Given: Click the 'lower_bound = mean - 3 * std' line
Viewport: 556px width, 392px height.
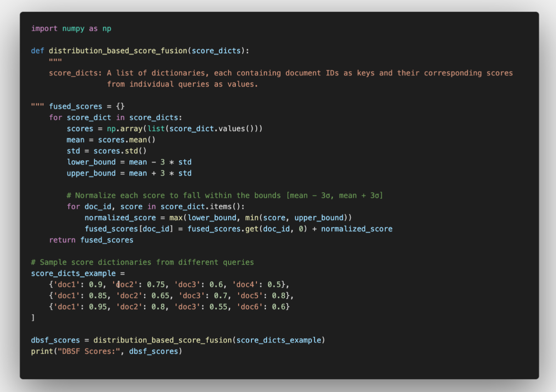Looking at the screenshot, I should pos(129,162).
